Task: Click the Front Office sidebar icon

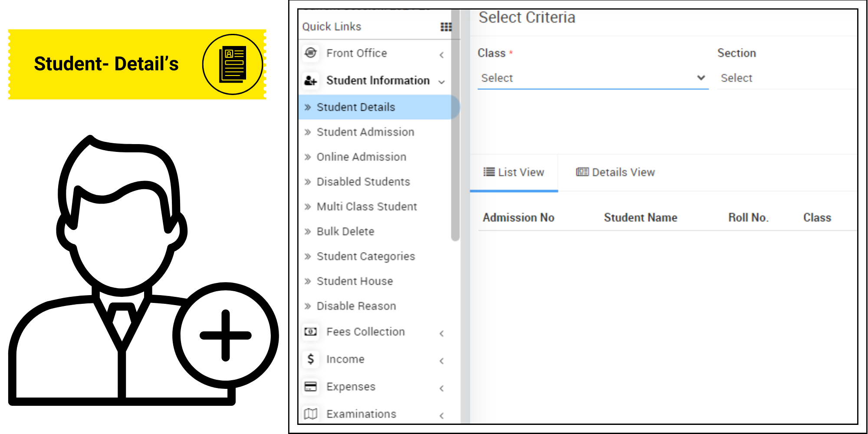Action: (x=310, y=53)
